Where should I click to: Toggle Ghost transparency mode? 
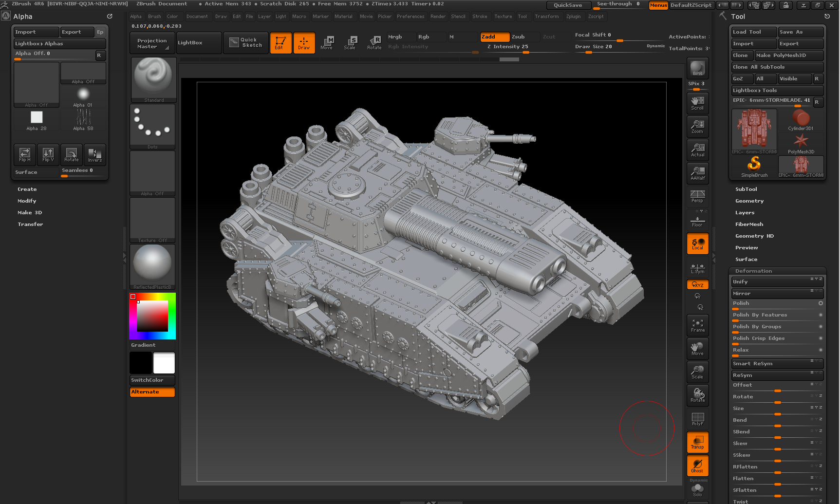click(697, 466)
